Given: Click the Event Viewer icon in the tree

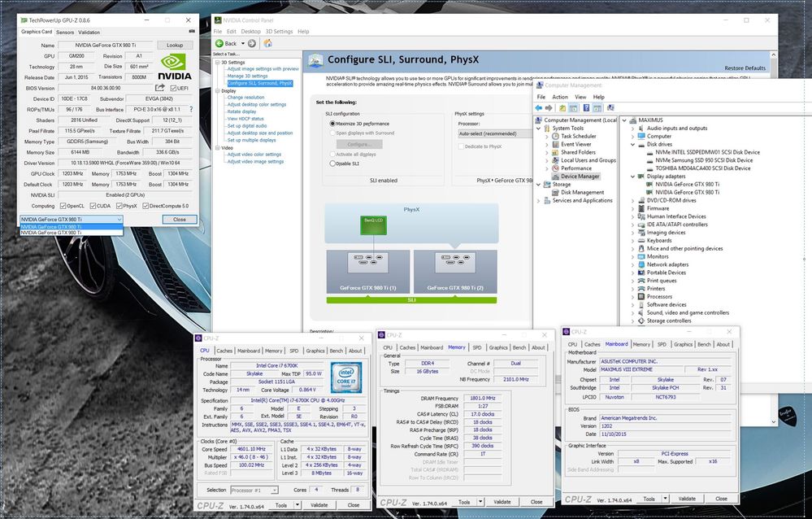Looking at the screenshot, I should click(555, 144).
